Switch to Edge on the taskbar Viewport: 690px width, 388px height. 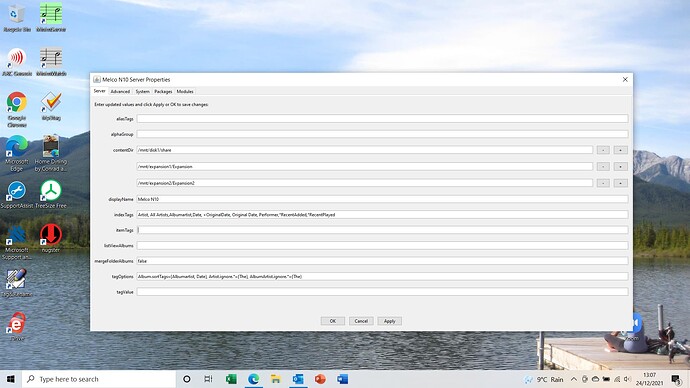click(x=253, y=379)
